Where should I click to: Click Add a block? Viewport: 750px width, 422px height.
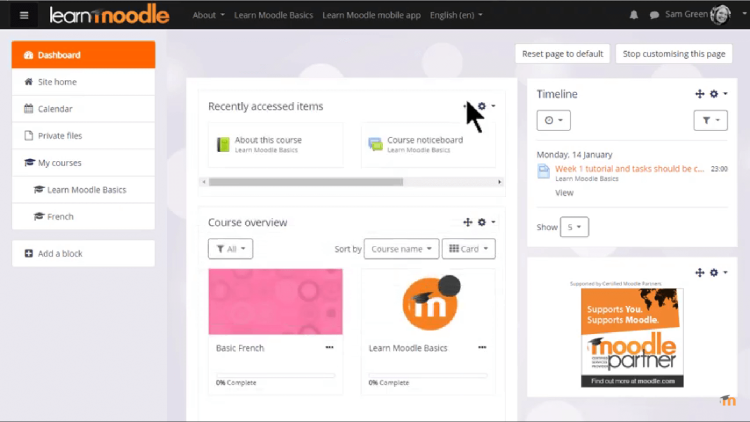click(83, 254)
